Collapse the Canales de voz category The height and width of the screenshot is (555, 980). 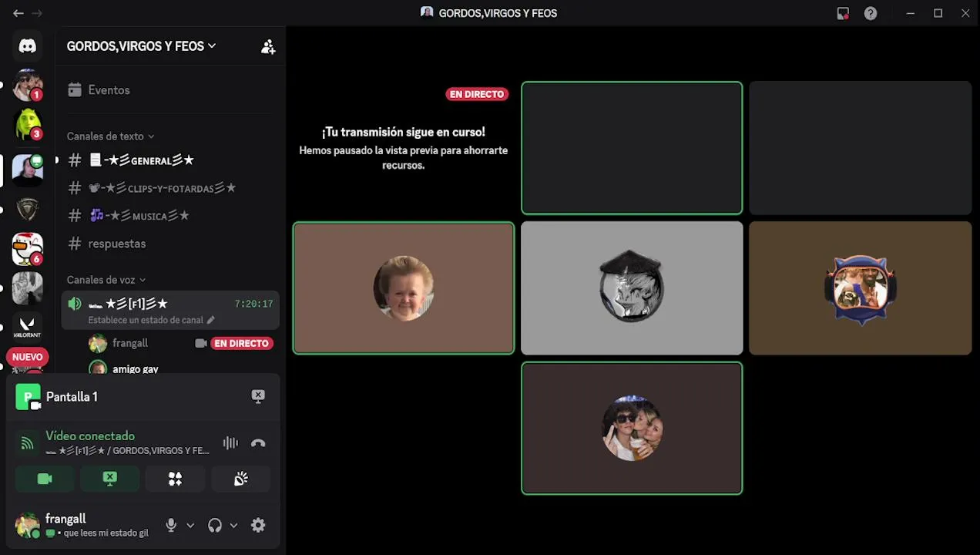coord(106,280)
